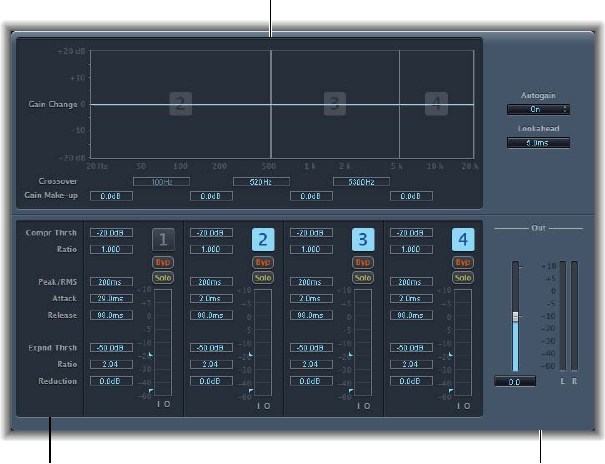This screenshot has height=464, width=605.
Task: Click band 4 Compr Thrsh field
Action: (411, 233)
